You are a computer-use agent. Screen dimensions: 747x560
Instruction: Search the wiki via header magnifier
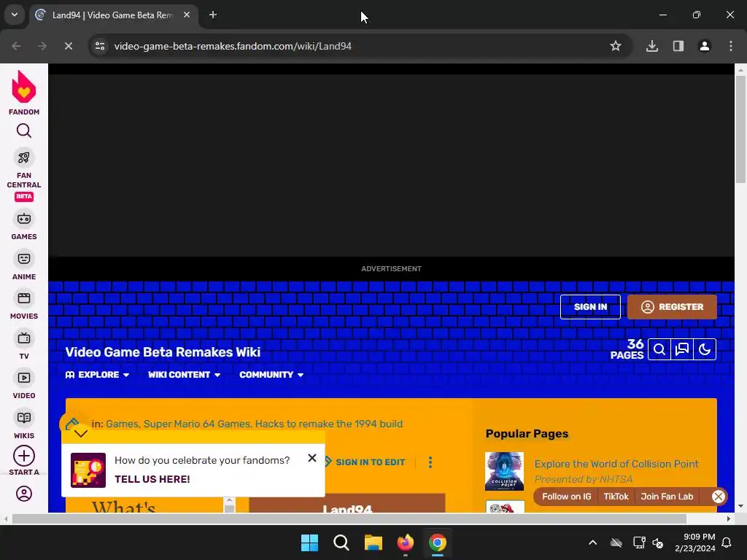[659, 349]
